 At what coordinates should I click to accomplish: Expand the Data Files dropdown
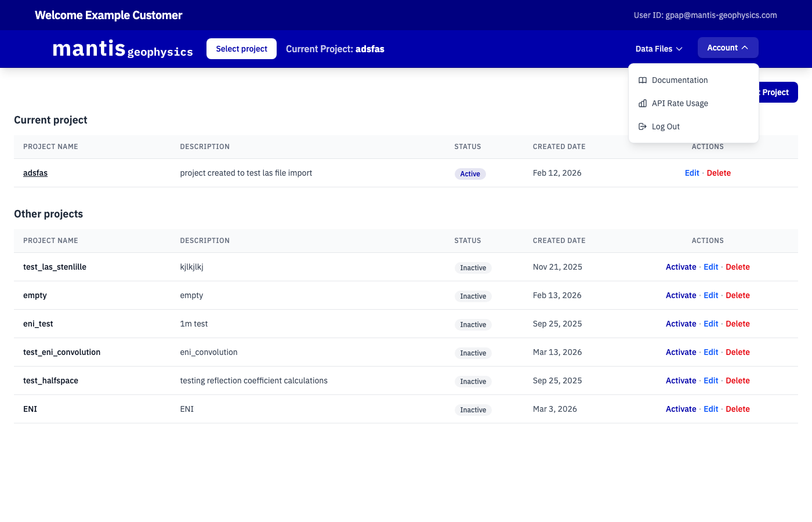tap(659, 49)
